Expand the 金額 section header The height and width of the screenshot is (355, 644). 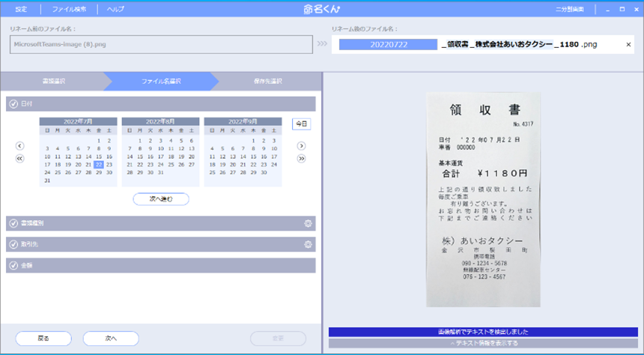[x=161, y=265]
